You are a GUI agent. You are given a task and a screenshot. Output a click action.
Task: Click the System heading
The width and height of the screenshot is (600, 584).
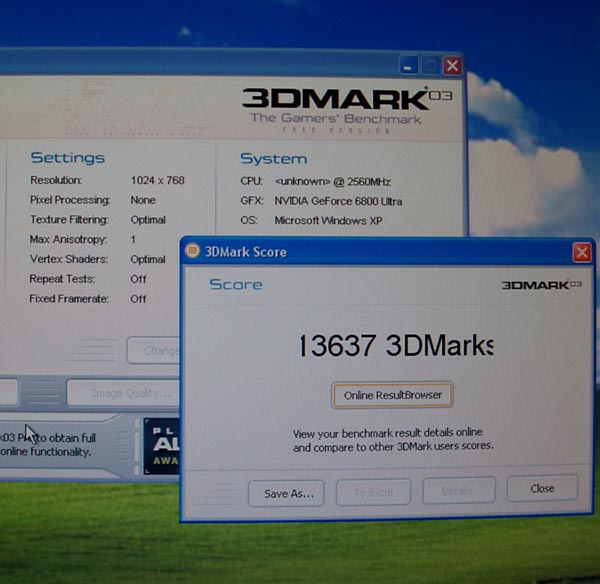[x=274, y=159]
